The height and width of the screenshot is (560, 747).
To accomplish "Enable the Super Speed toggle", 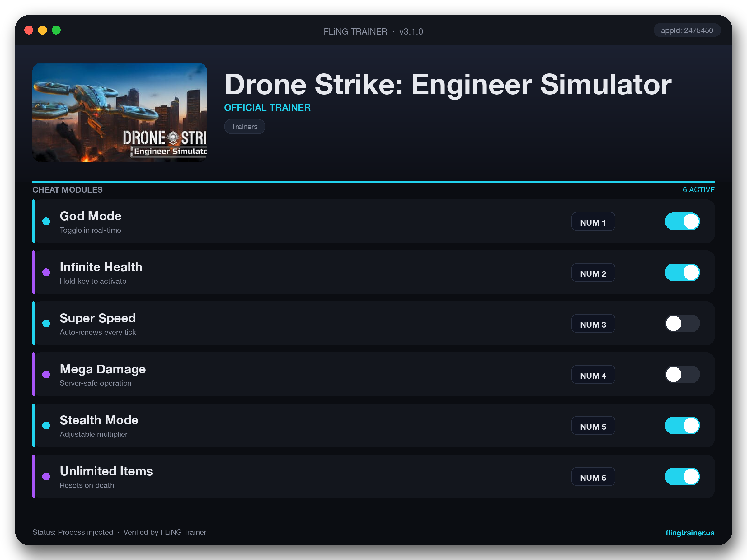I will click(x=682, y=323).
